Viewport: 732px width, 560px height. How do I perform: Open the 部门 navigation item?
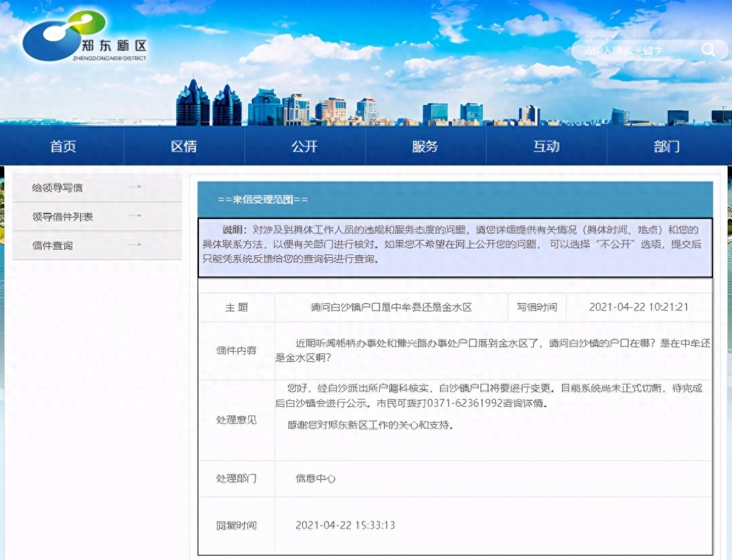tap(666, 146)
